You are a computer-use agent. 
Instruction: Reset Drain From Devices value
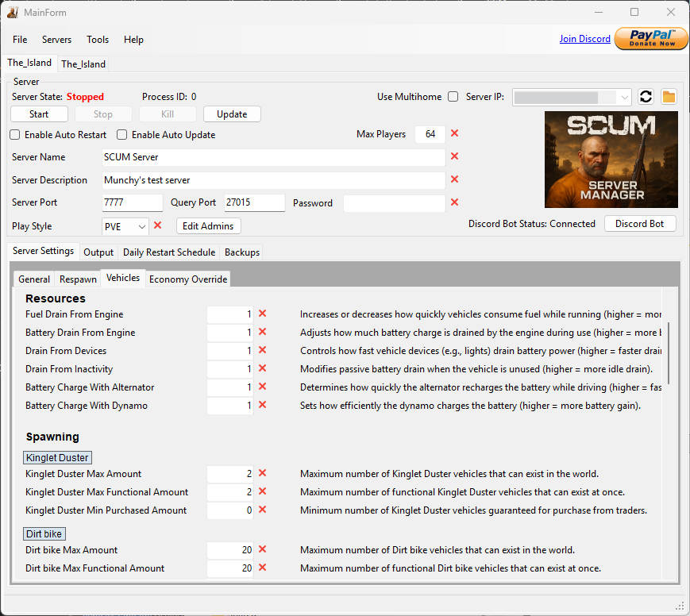[x=262, y=350]
